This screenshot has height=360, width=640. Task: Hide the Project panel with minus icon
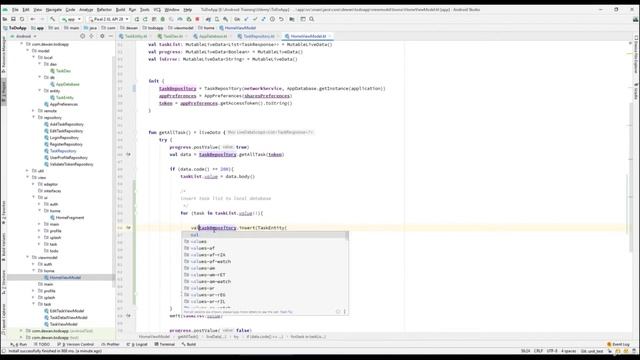pyautogui.click(x=111, y=36)
